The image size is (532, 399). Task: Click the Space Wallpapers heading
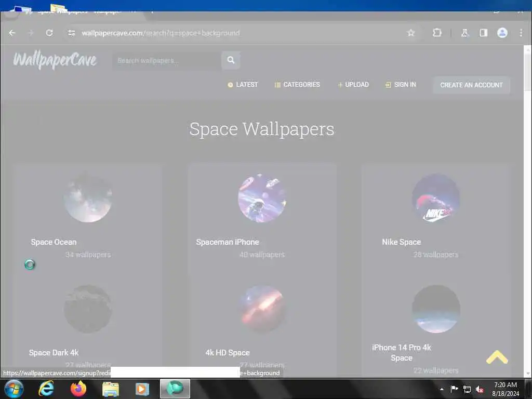(x=262, y=129)
